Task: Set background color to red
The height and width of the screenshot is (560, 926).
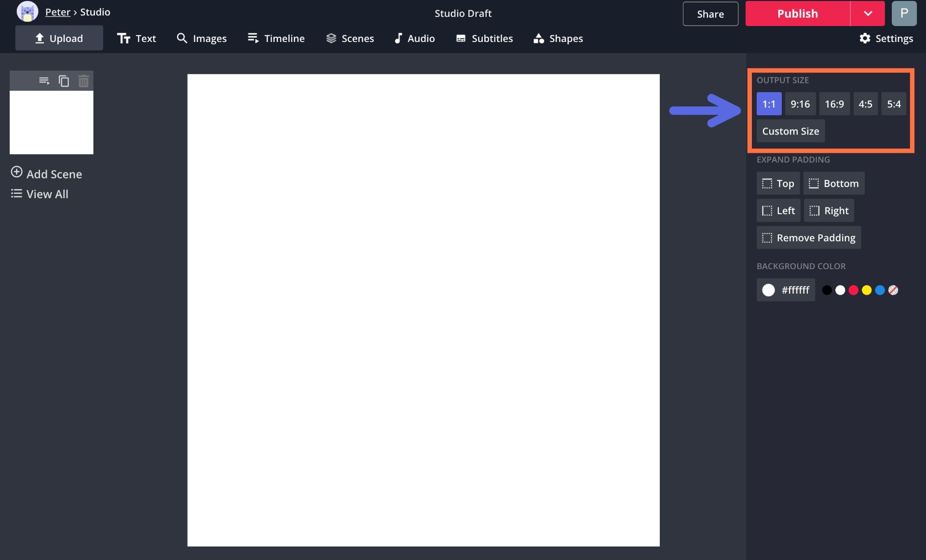Action: [x=854, y=290]
